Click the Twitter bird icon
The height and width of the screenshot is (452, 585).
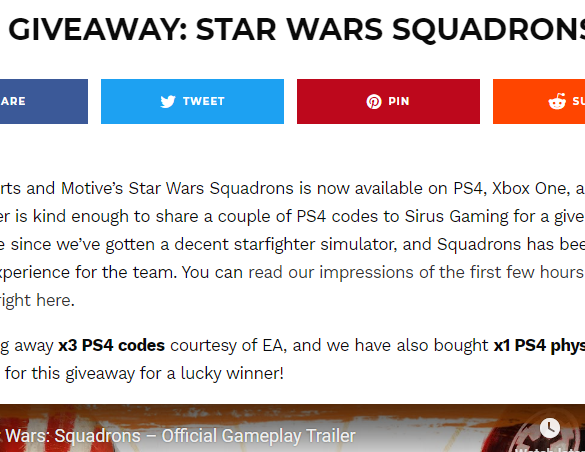(x=168, y=101)
